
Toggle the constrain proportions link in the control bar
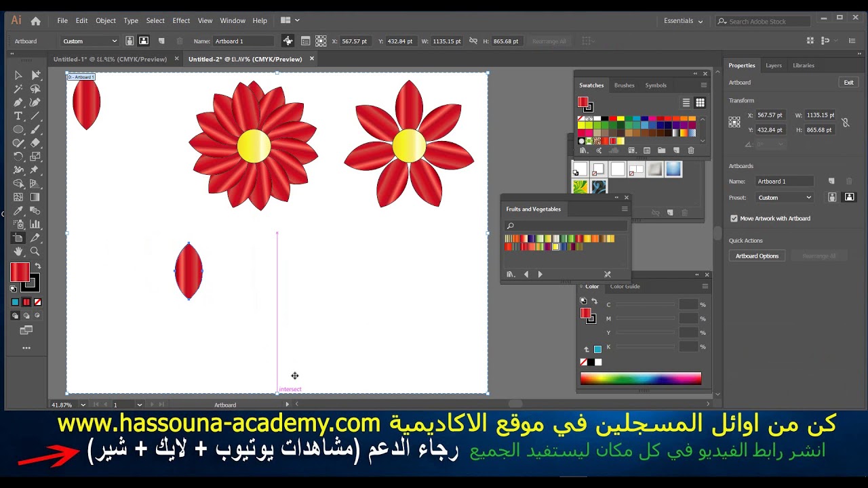[473, 41]
